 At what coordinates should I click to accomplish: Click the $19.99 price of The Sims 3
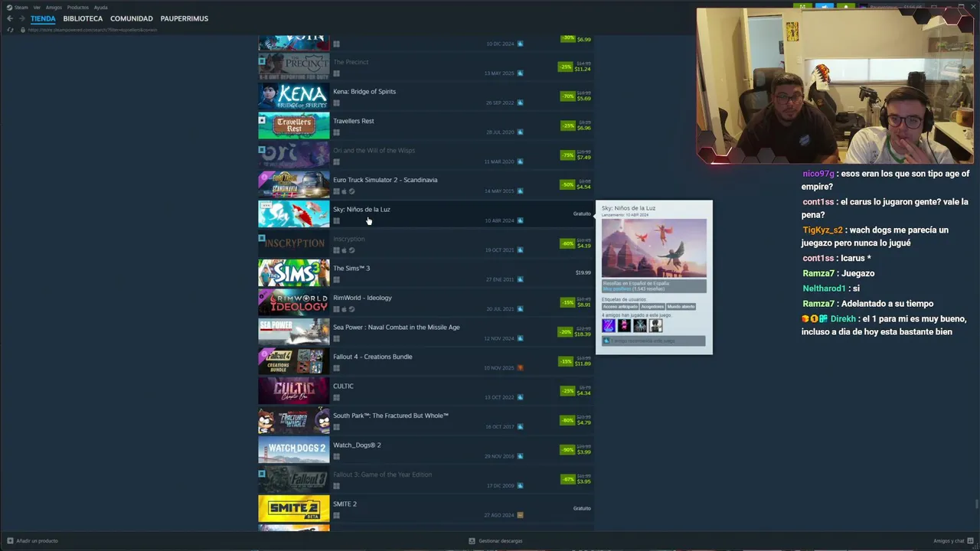pos(583,272)
